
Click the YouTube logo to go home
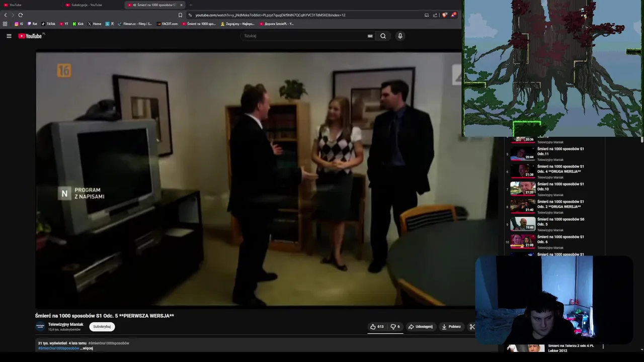pos(31,36)
